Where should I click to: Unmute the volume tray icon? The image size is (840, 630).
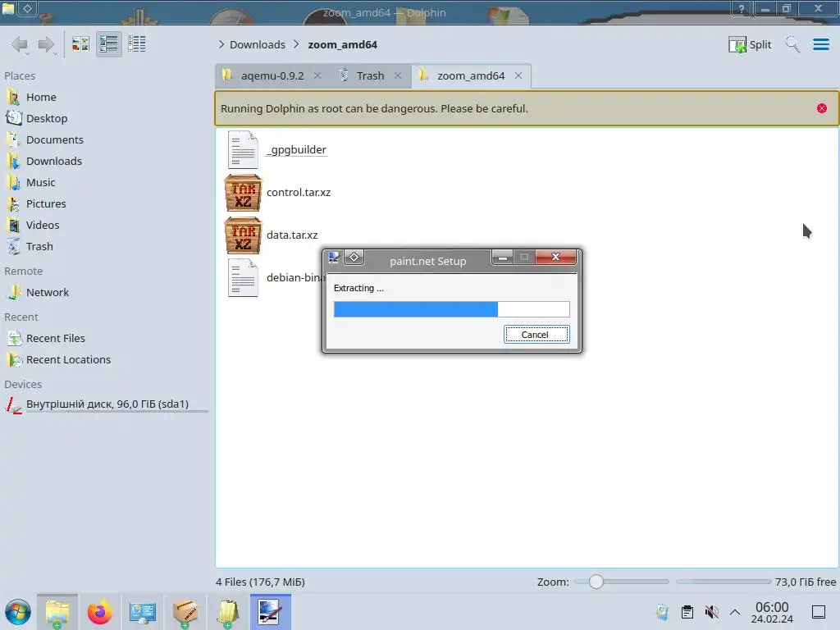tap(711, 612)
